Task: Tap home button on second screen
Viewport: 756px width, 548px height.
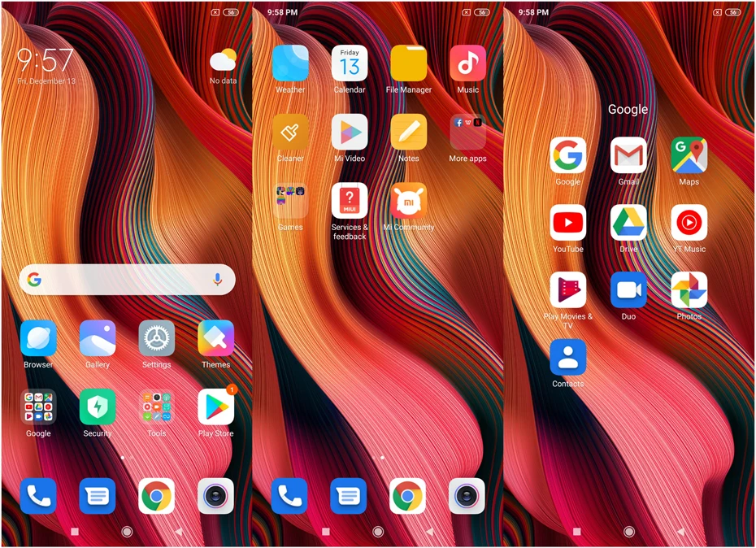Action: [379, 532]
